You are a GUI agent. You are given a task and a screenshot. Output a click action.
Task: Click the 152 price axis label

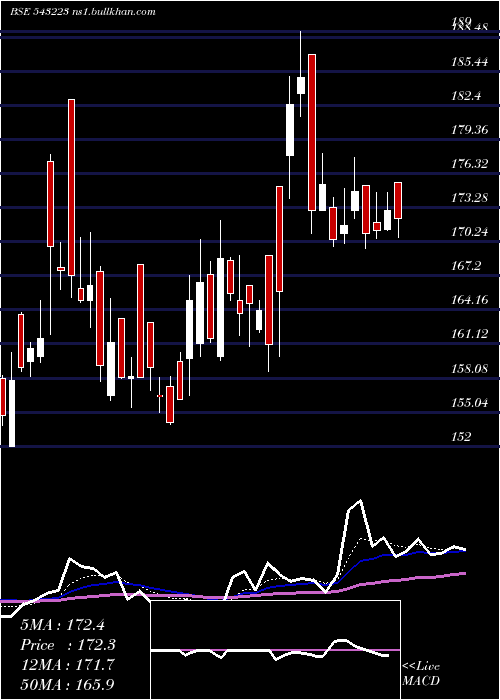[461, 436]
